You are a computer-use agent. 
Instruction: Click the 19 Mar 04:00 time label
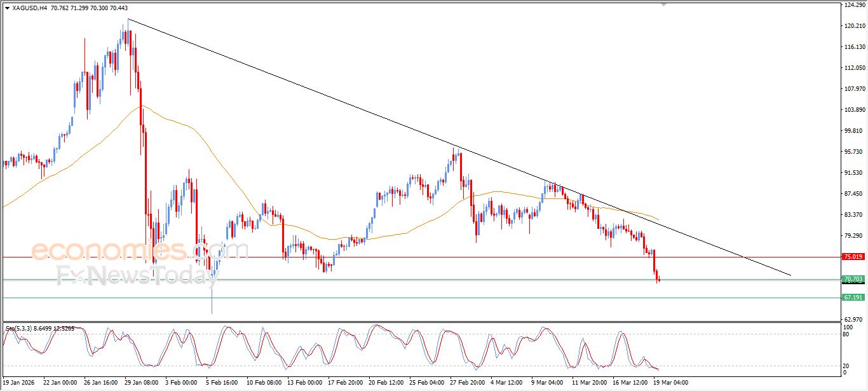coord(671,383)
